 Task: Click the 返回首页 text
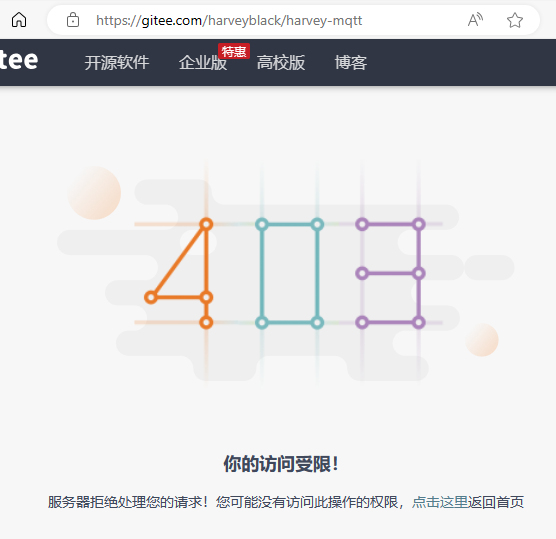496,502
